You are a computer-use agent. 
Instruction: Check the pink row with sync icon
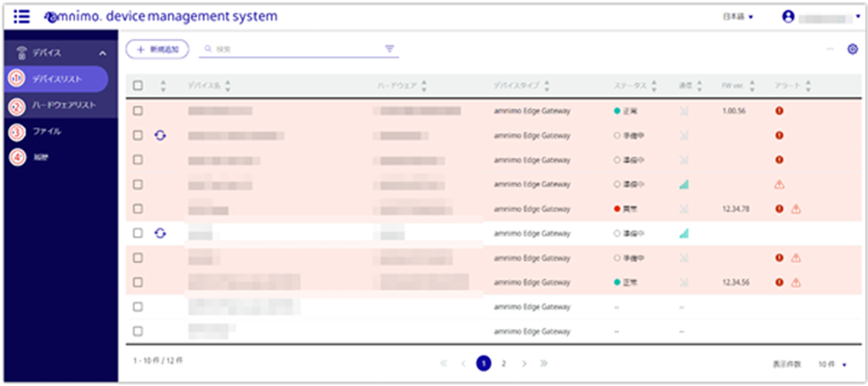coord(138,135)
